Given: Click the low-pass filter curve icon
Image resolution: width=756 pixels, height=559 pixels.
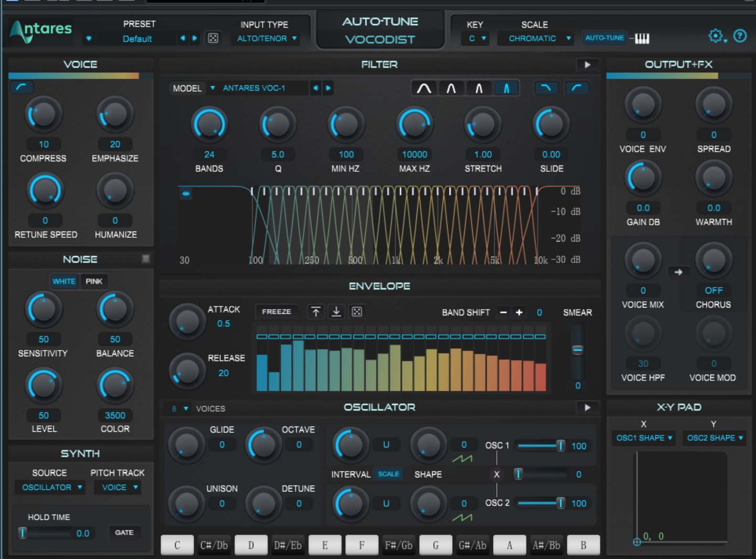Looking at the screenshot, I should point(546,88).
